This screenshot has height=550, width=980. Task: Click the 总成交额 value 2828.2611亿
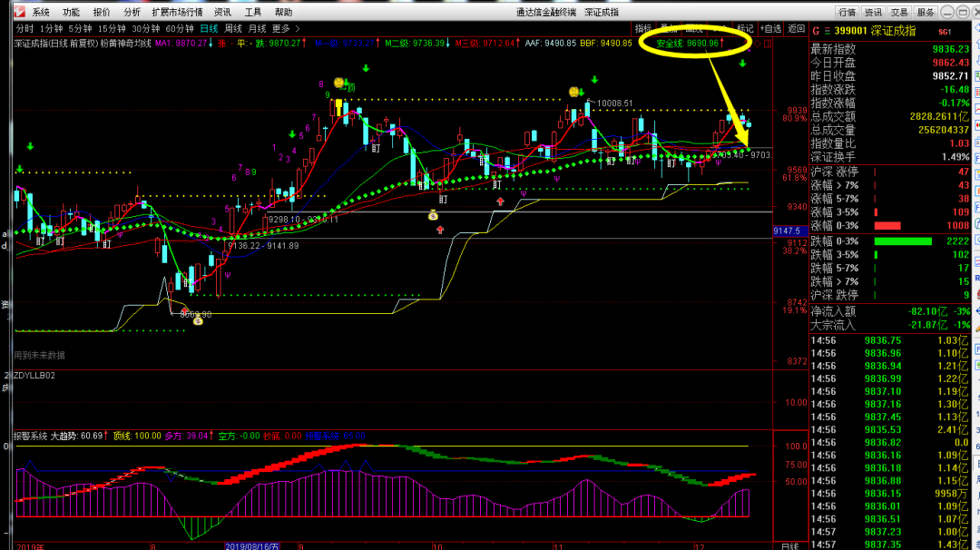[939, 116]
